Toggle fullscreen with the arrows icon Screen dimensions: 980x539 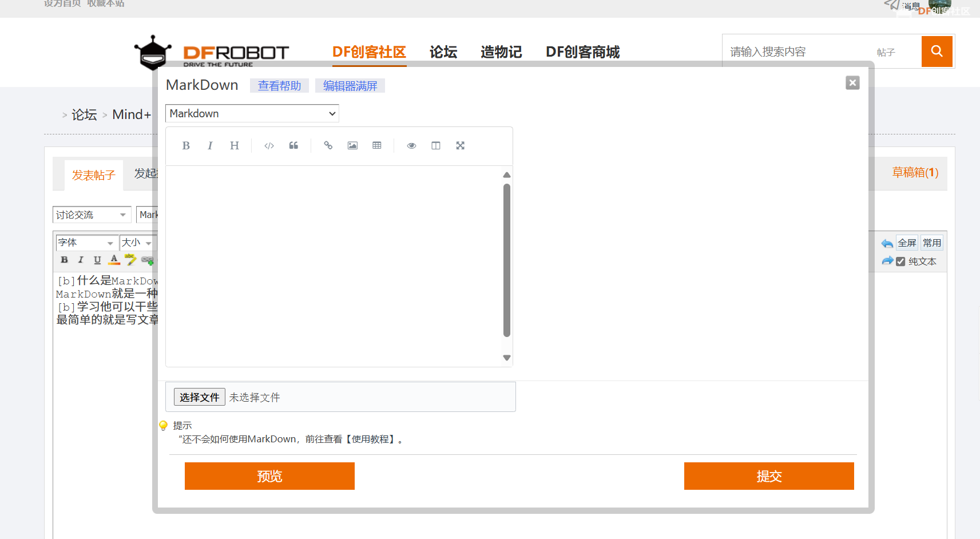[461, 146]
